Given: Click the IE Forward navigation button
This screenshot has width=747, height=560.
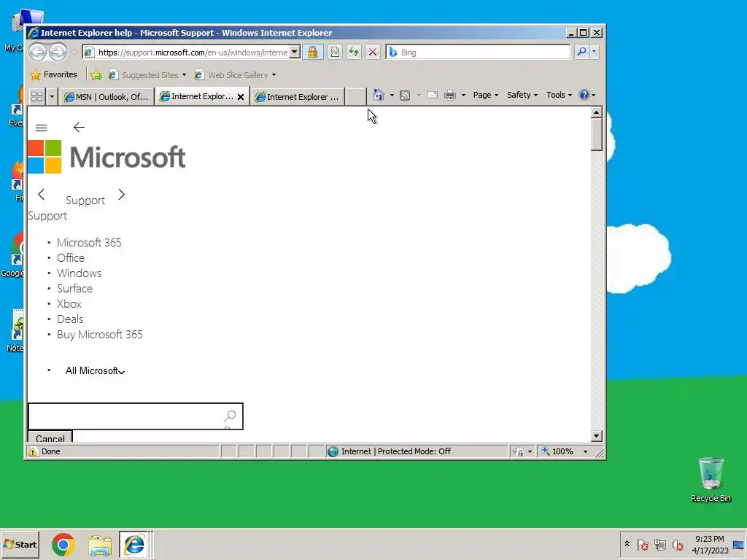Looking at the screenshot, I should [58, 52].
